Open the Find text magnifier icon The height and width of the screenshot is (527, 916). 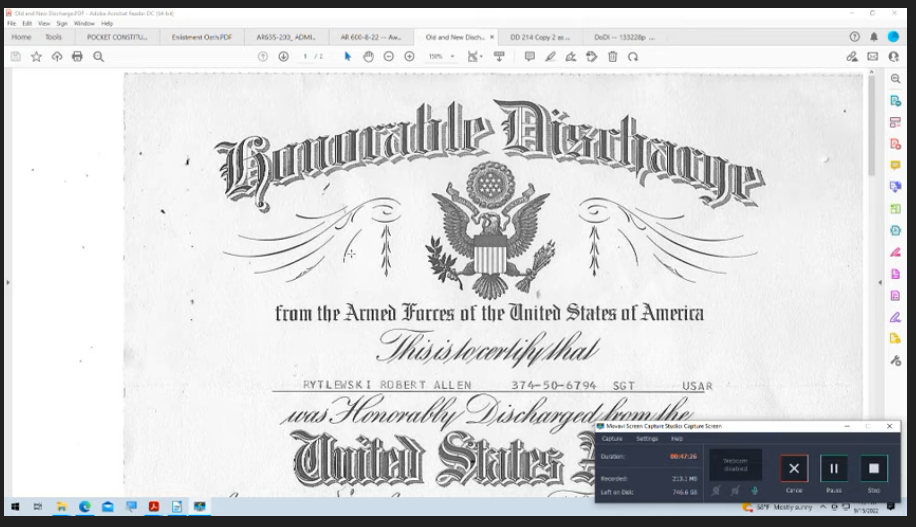(x=99, y=57)
